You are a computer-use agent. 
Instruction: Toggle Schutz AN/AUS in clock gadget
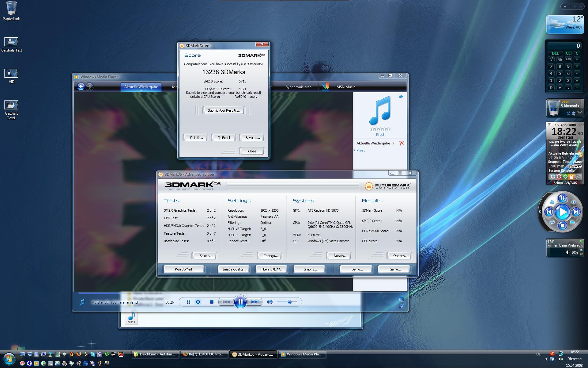pyautogui.click(x=565, y=183)
